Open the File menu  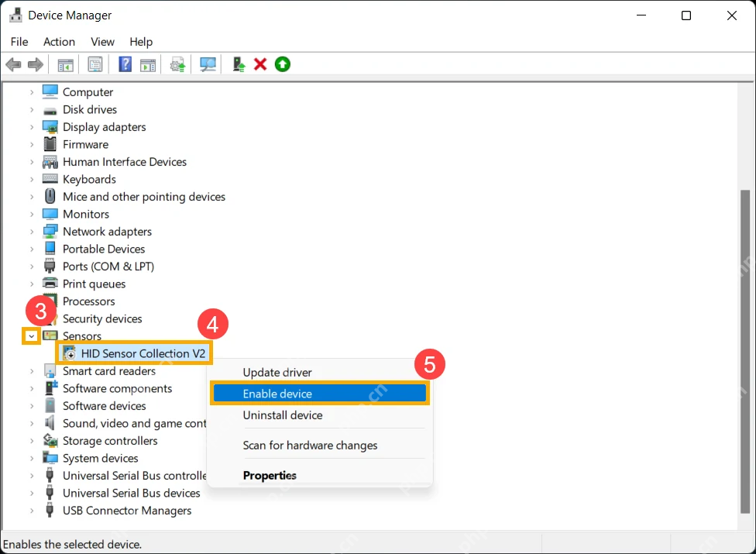tap(19, 42)
